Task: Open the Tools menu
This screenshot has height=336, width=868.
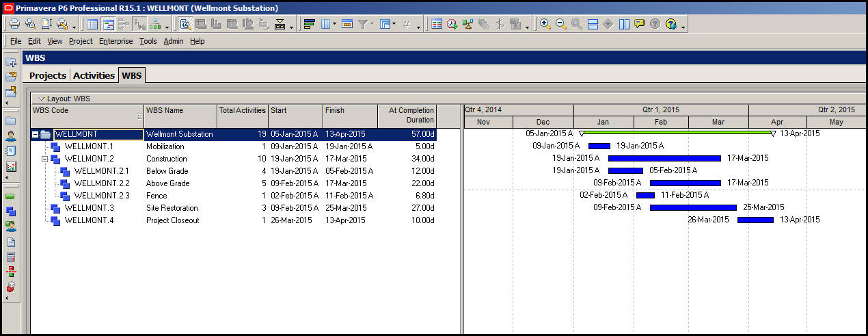Action: pyautogui.click(x=148, y=41)
